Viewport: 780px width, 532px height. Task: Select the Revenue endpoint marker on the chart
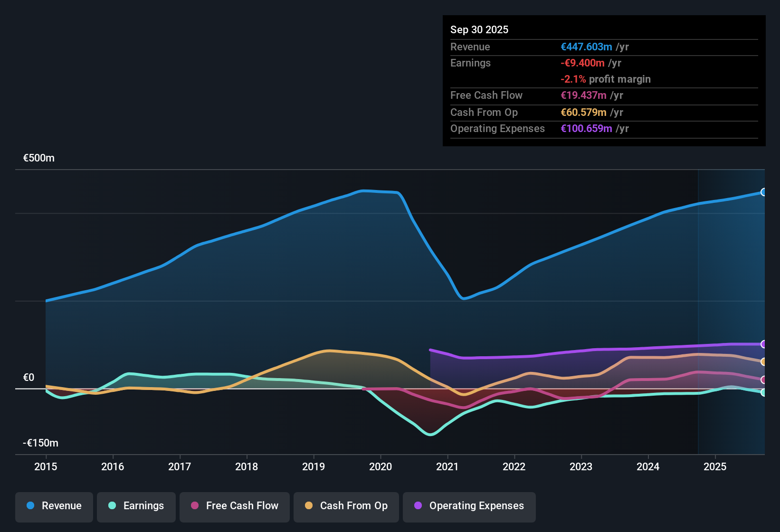(x=763, y=192)
